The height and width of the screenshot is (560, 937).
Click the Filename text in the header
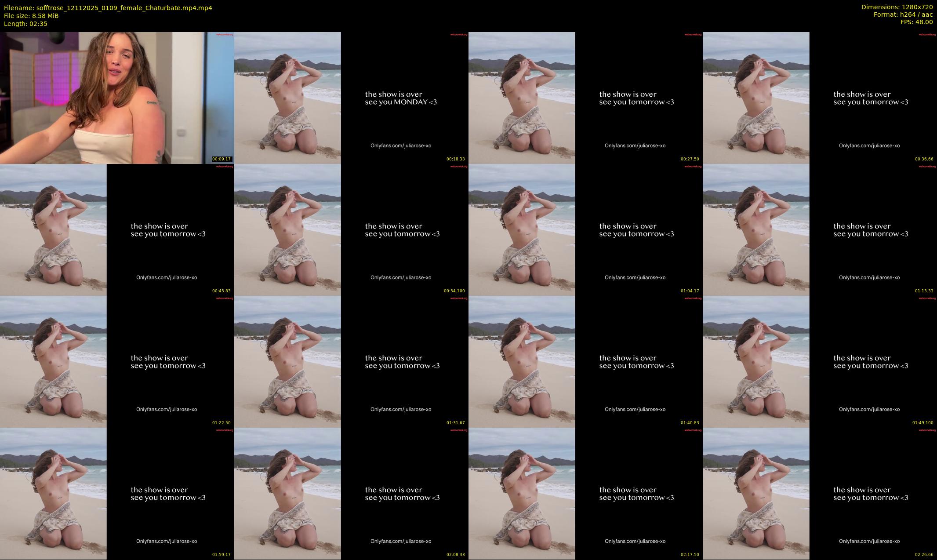pos(108,8)
